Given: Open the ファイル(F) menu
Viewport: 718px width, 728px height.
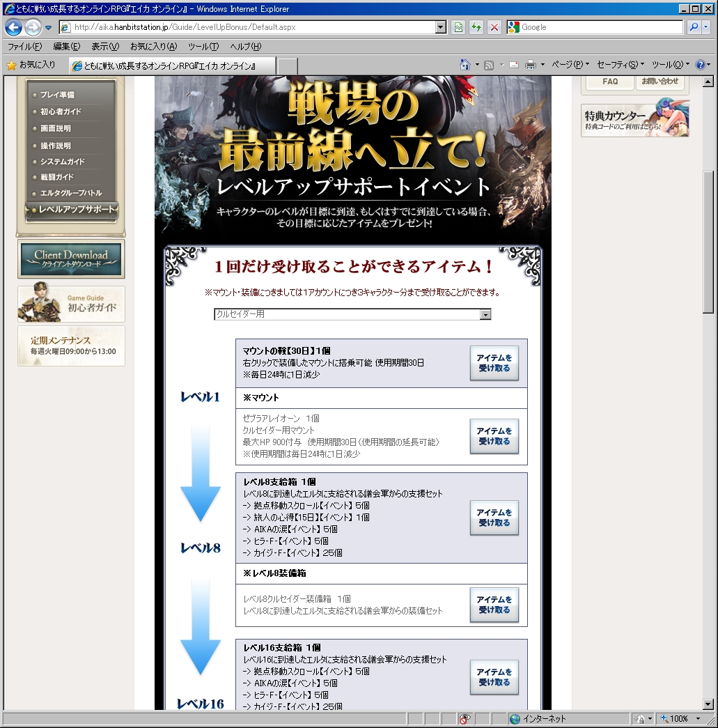Looking at the screenshot, I should 24,47.
